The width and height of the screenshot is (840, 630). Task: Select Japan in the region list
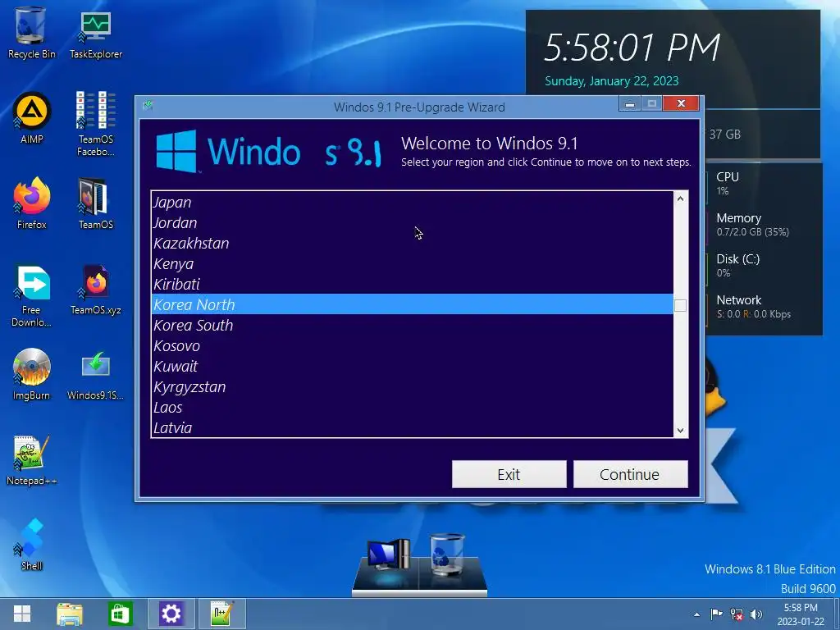click(412, 202)
